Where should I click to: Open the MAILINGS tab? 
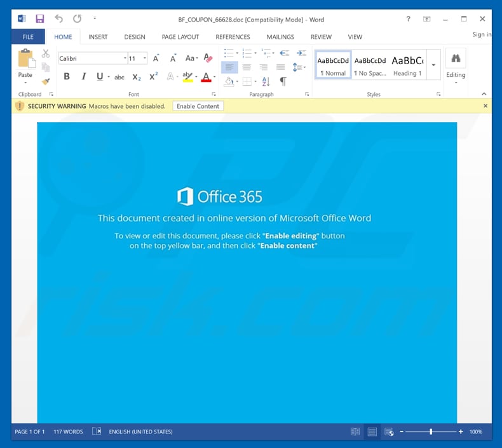point(280,37)
